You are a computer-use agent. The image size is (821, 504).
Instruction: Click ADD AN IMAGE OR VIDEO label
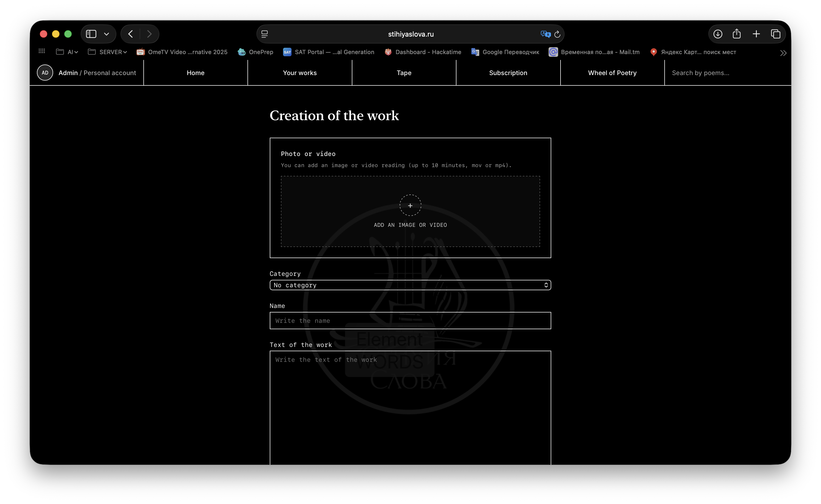[x=410, y=225]
